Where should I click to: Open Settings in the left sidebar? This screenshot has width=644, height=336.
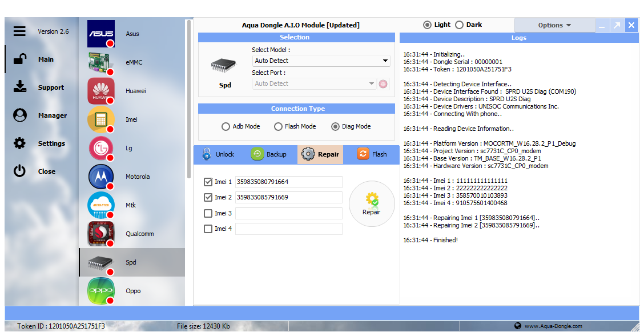pyautogui.click(x=51, y=143)
